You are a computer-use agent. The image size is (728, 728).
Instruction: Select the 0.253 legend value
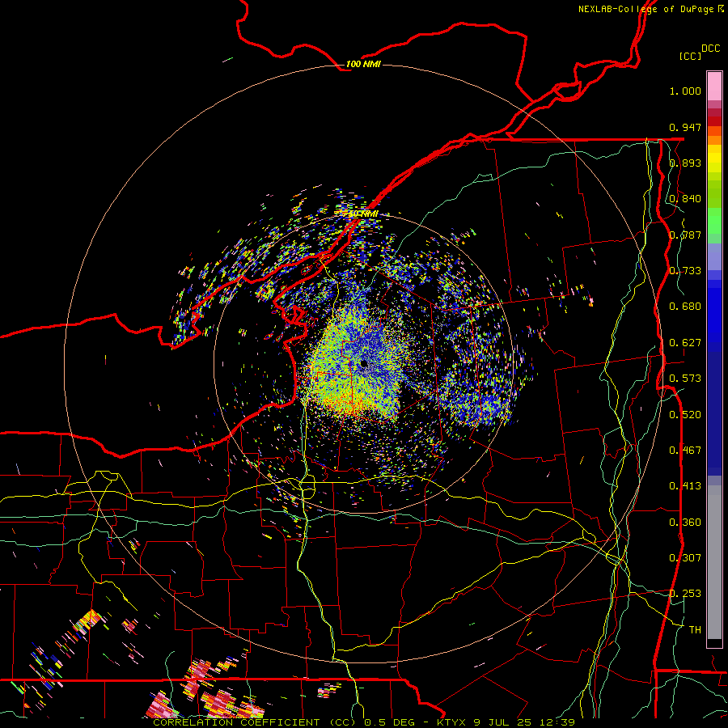(x=685, y=594)
